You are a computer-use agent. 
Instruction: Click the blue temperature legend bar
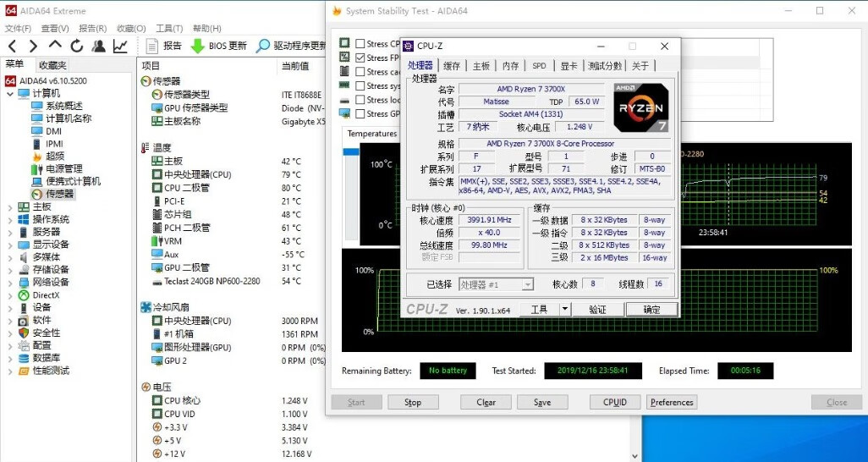tap(351, 151)
